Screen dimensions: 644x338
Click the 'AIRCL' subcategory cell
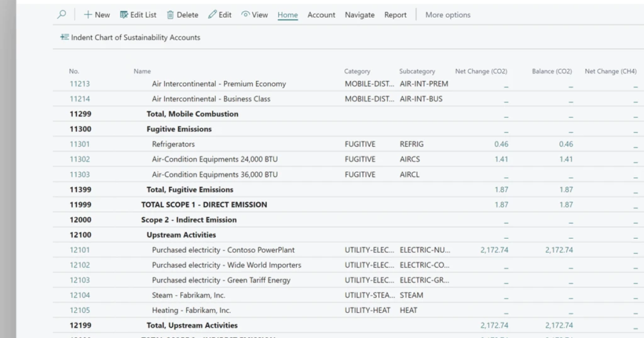pyautogui.click(x=410, y=174)
